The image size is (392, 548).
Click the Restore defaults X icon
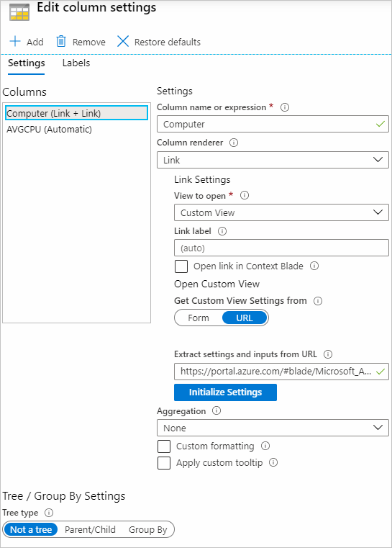(x=123, y=41)
